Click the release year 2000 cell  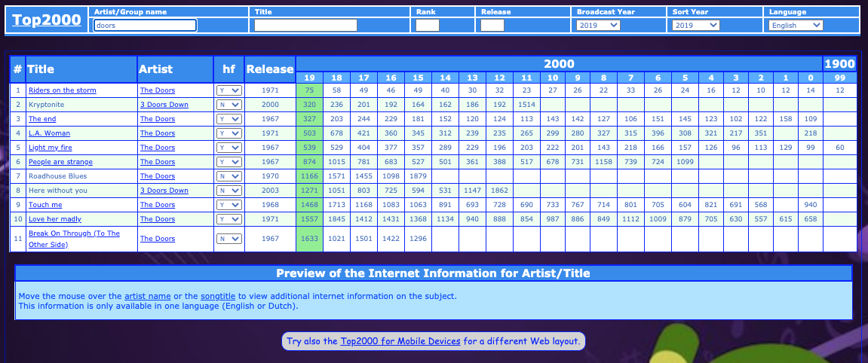(x=270, y=105)
